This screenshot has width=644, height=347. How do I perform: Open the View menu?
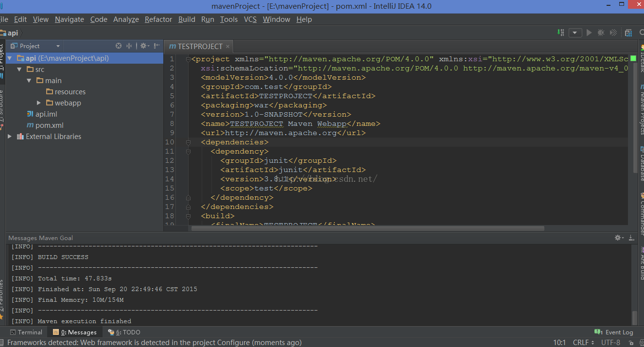[40, 19]
